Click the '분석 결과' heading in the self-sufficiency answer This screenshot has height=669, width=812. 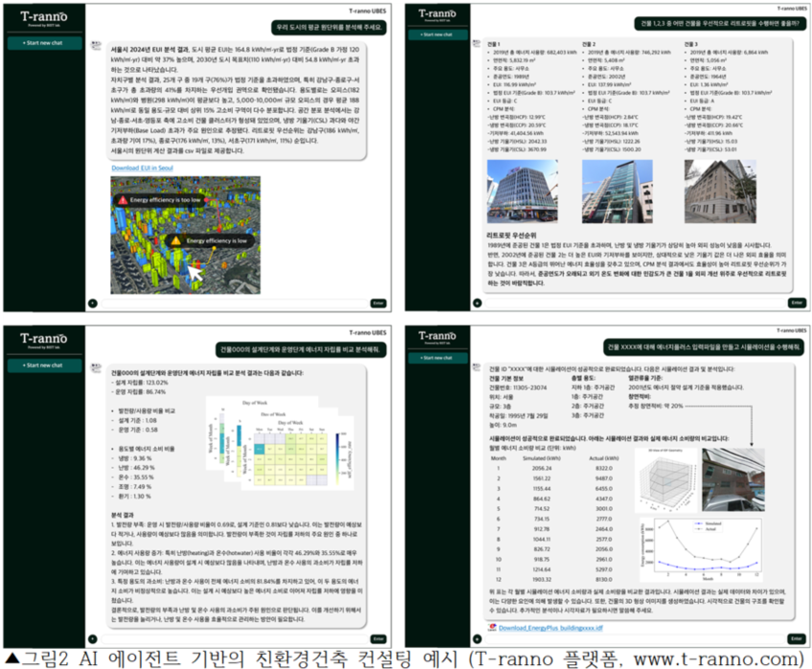(123, 515)
